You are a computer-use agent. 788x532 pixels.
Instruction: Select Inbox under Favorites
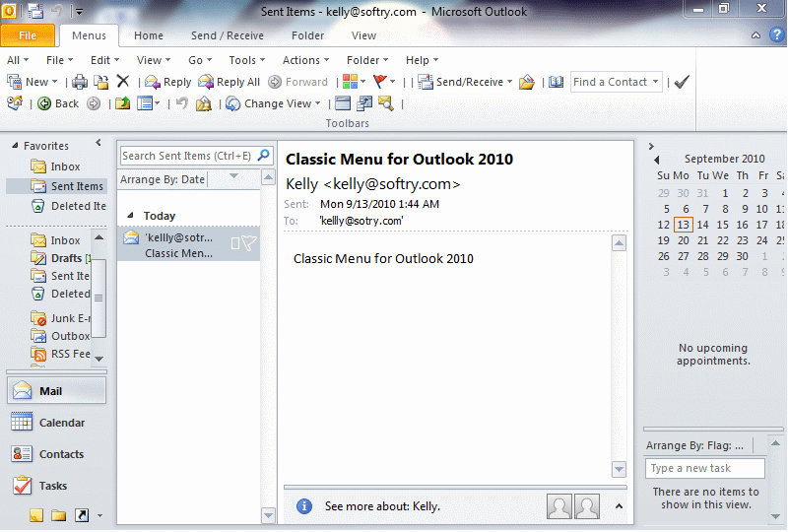pyautogui.click(x=55, y=166)
